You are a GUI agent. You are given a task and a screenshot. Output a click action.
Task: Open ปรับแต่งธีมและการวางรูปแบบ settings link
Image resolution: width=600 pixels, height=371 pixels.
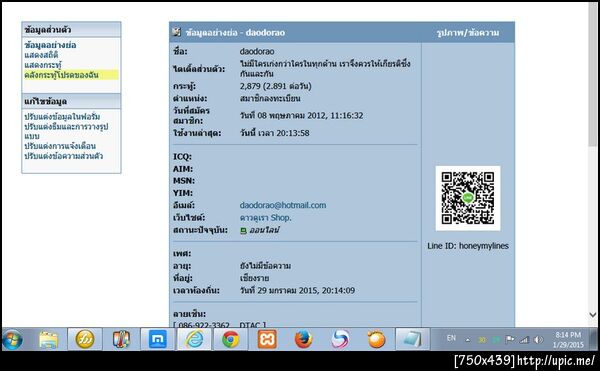[66, 131]
